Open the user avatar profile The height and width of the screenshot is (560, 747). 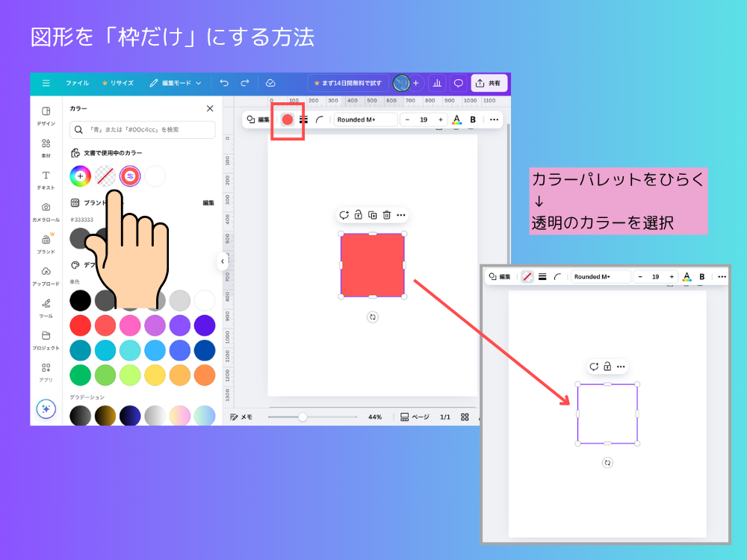pos(401,84)
